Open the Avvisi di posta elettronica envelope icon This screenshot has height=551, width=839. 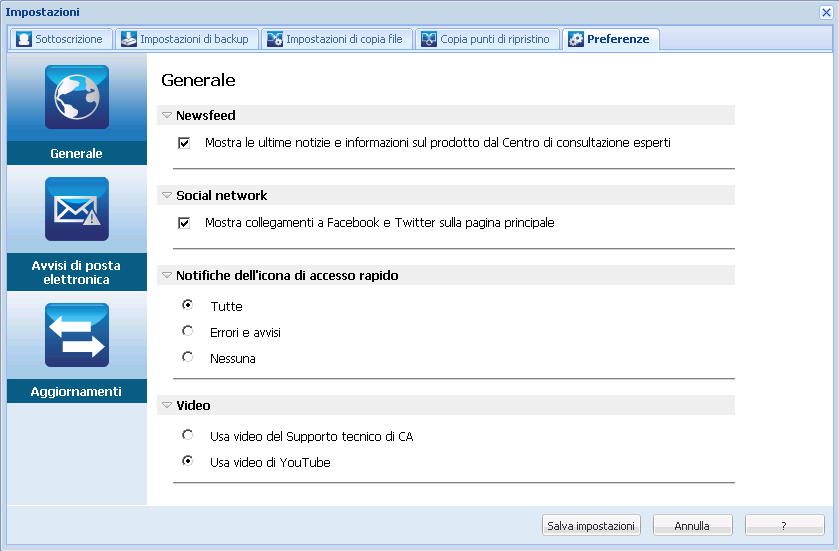click(77, 209)
